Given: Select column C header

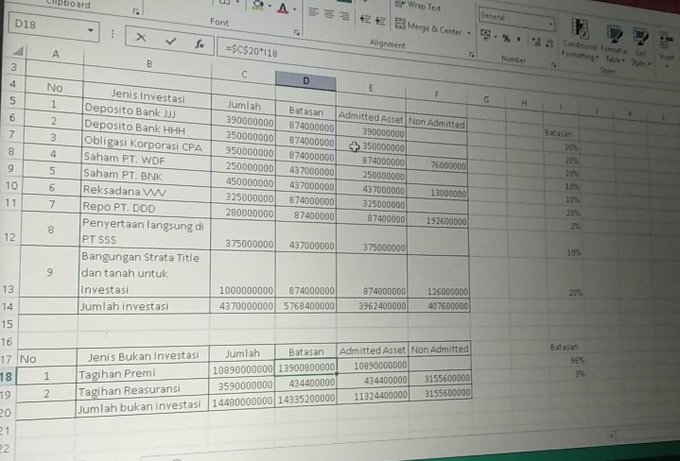Looking at the screenshot, I should pos(244,74).
